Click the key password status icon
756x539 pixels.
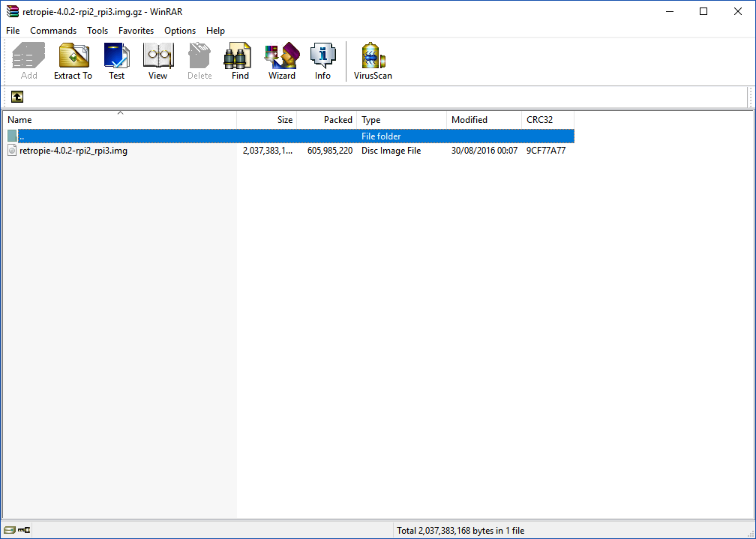tap(24, 530)
